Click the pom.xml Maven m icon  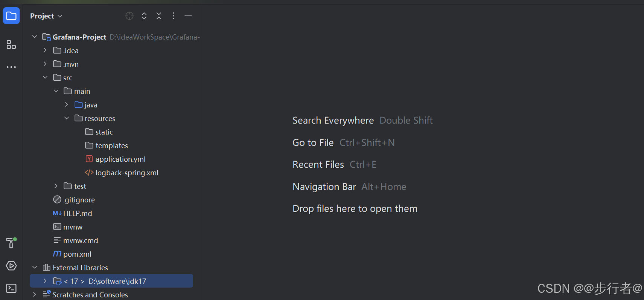pyautogui.click(x=57, y=254)
